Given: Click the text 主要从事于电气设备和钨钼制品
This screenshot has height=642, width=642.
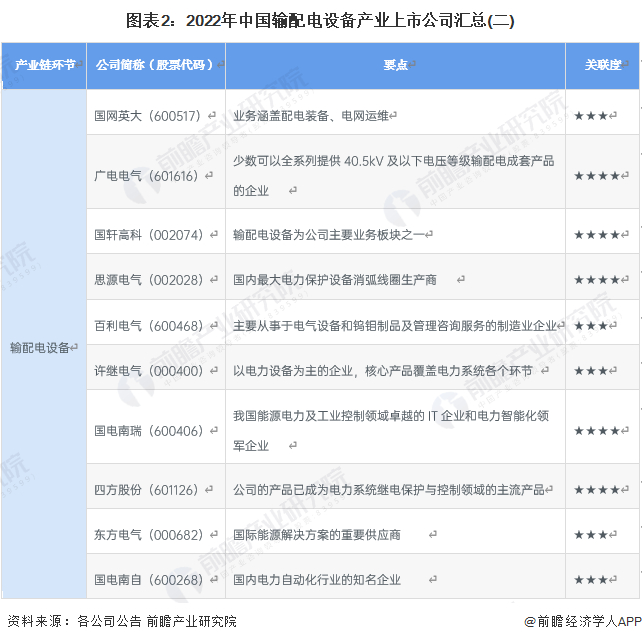Looking at the screenshot, I should point(317,326).
